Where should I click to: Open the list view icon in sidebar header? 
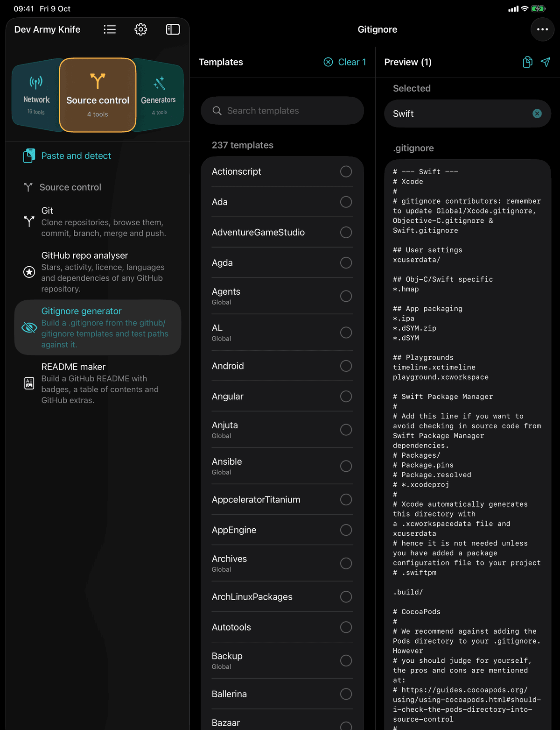coord(110,29)
